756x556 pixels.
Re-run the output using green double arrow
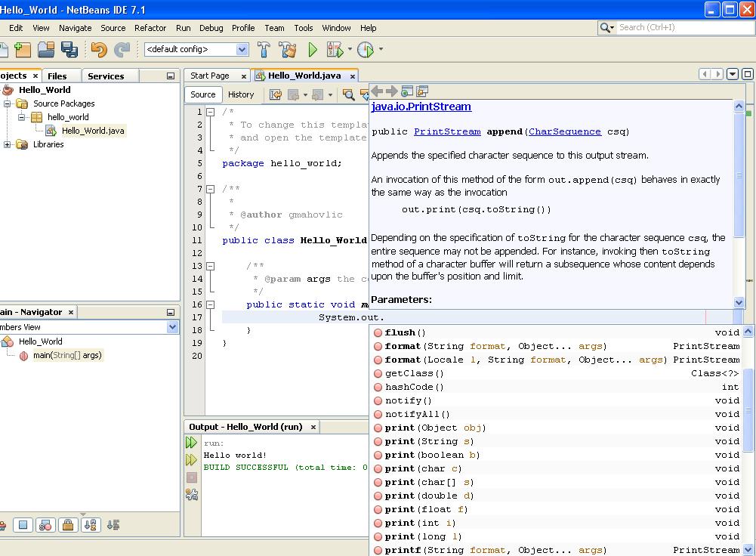point(192,443)
